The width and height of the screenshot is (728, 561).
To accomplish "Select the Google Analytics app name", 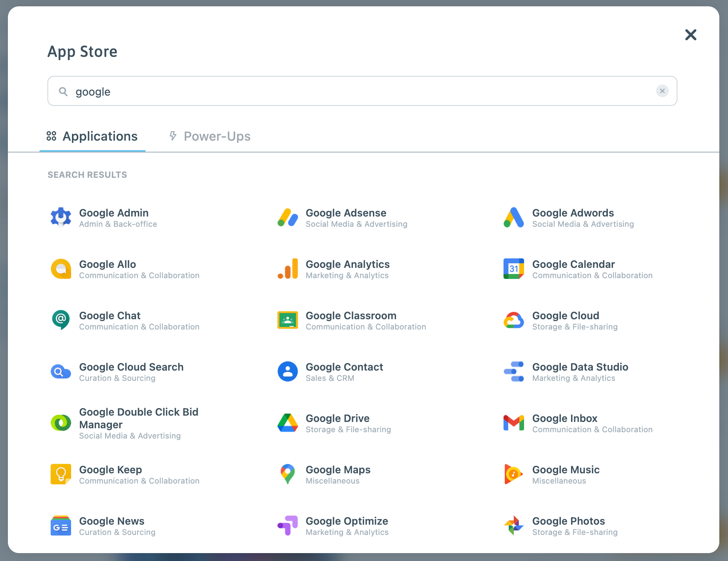I will (347, 264).
